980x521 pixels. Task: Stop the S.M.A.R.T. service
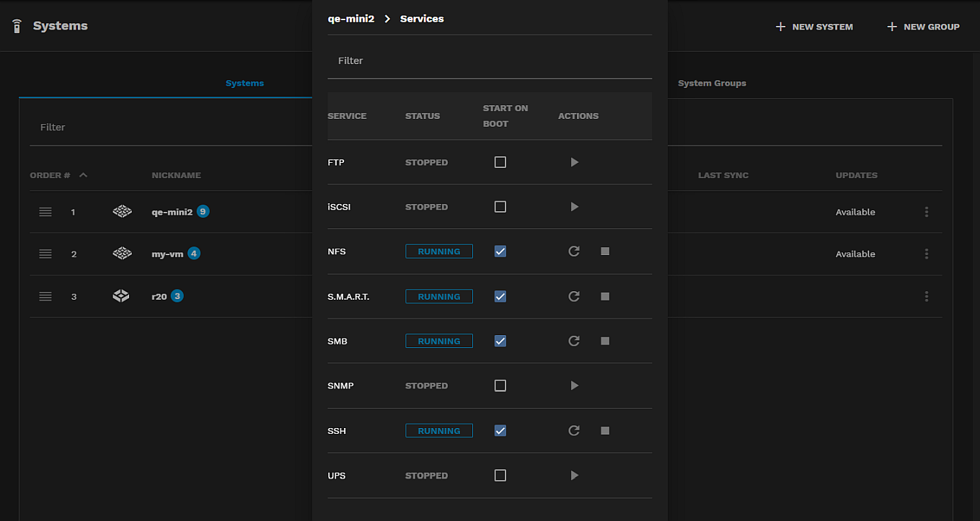pyautogui.click(x=605, y=296)
